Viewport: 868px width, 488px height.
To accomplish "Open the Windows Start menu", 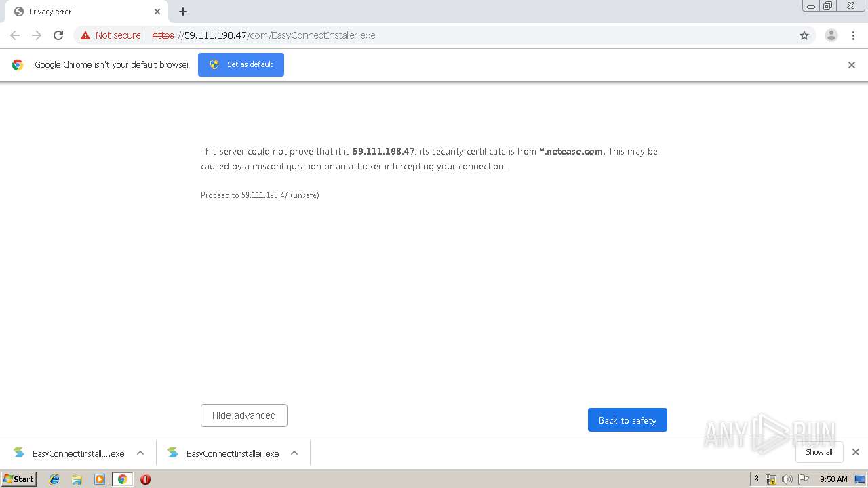I will coord(19,479).
